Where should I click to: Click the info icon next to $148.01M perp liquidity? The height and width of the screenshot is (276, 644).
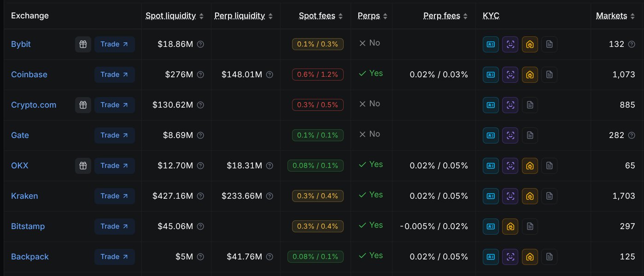click(x=269, y=75)
